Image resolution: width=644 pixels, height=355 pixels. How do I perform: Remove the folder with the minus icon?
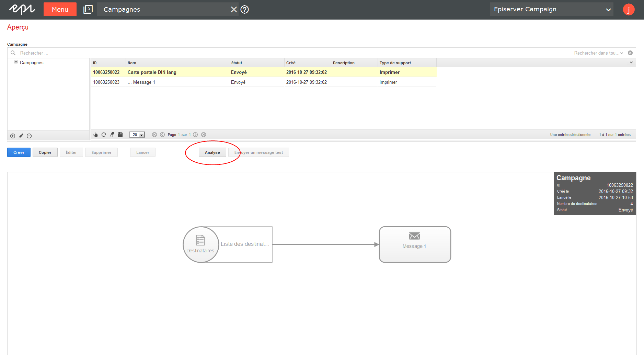(29, 136)
